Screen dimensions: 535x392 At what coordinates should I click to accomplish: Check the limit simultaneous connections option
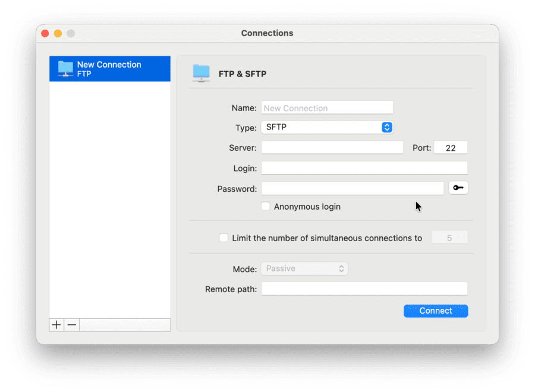coord(224,238)
